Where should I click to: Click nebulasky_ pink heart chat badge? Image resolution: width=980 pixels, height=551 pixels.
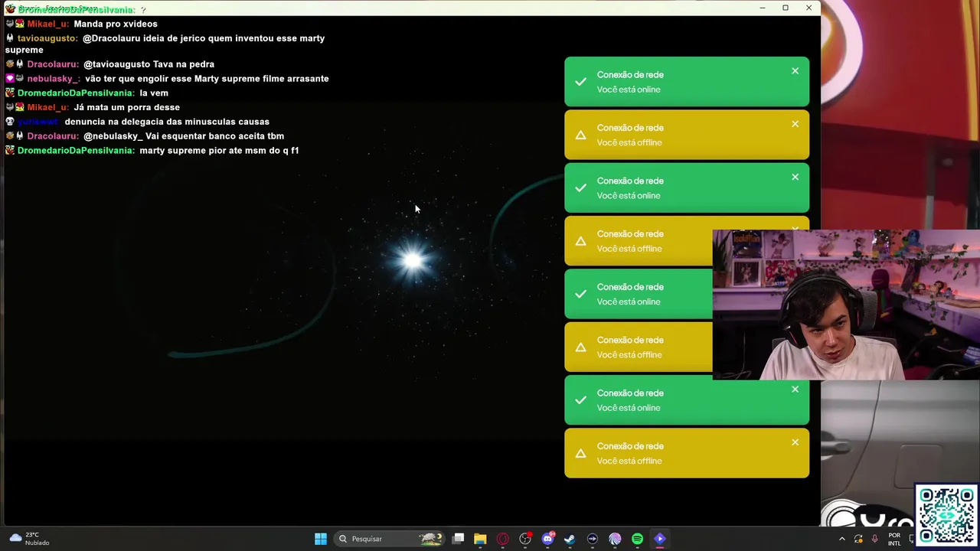pos(10,79)
